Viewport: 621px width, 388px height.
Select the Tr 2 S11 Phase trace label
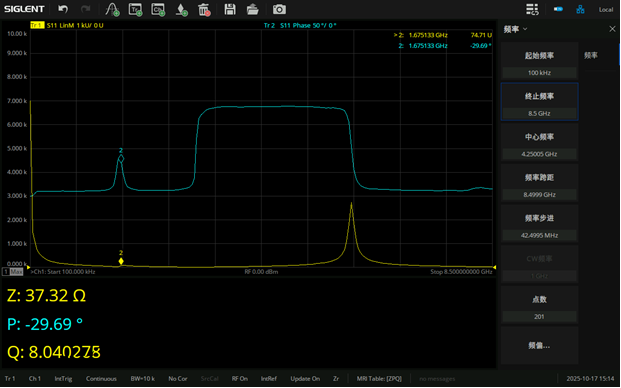[300, 25]
